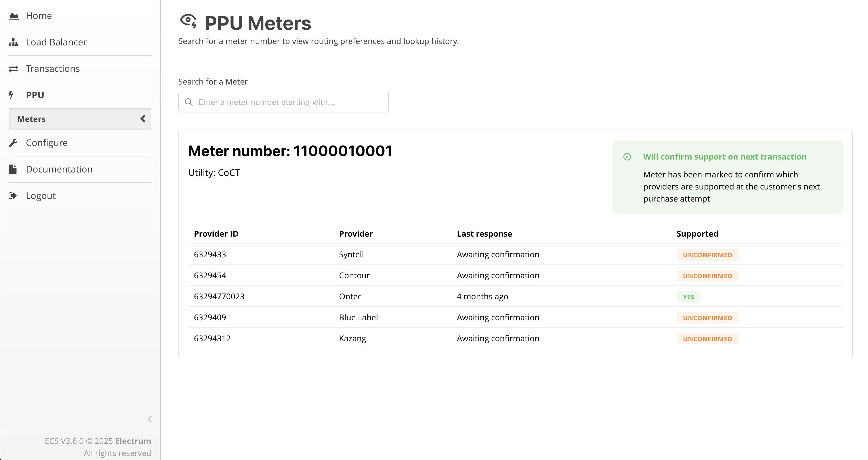Click the Logout exit icon
868x460 pixels.
(13, 196)
